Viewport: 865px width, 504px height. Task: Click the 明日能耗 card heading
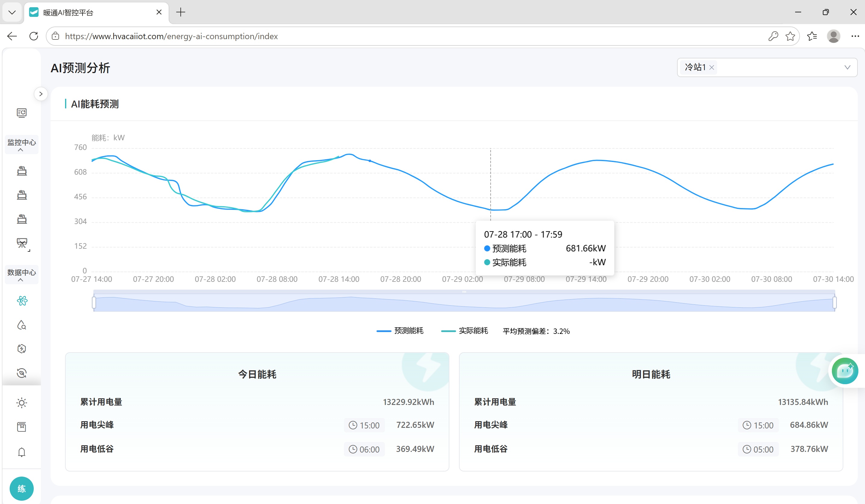coord(651,374)
